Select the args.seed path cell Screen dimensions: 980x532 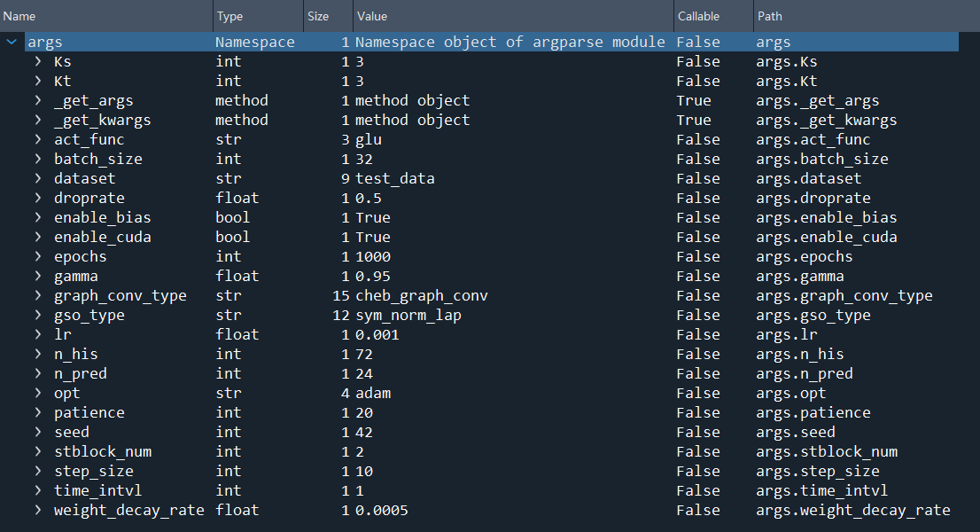(x=796, y=432)
